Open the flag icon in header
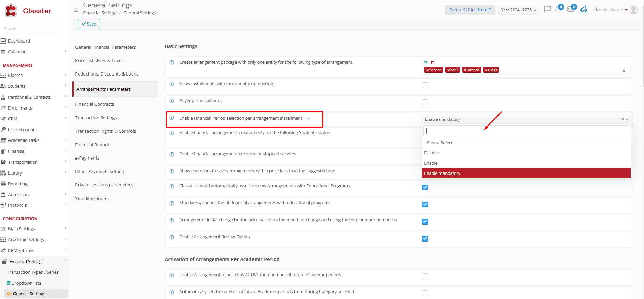 (547, 9)
